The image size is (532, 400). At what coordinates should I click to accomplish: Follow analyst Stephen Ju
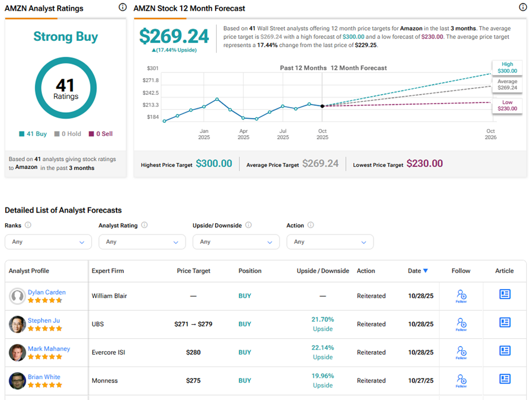point(461,324)
